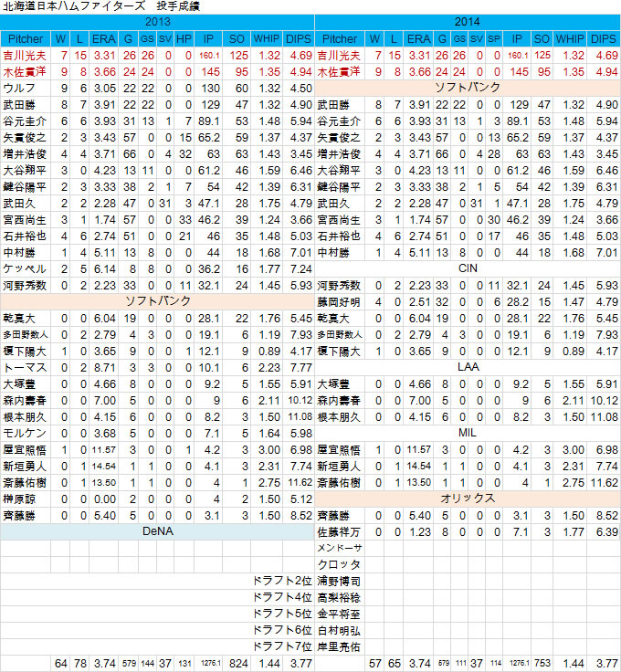Click the 高梨裕稔 name cell

click(339, 597)
